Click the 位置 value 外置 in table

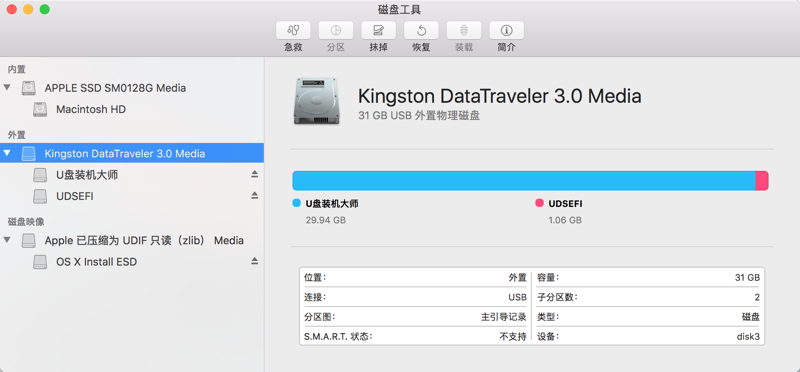pos(517,278)
